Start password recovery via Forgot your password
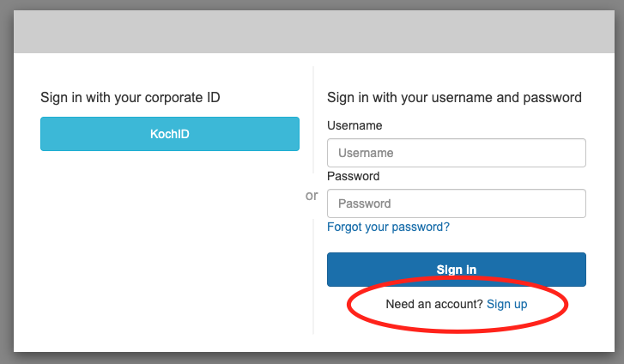The height and width of the screenshot is (364, 624). [x=388, y=227]
